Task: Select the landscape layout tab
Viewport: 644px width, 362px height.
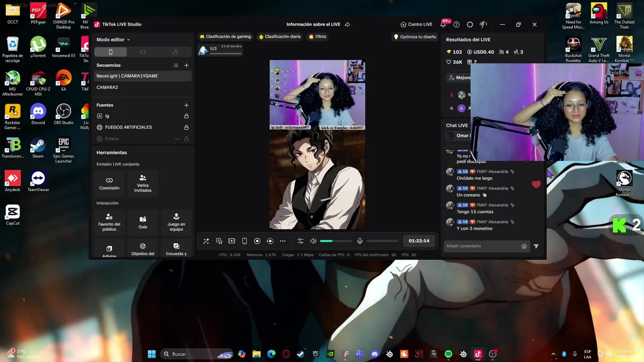Action: [143, 52]
